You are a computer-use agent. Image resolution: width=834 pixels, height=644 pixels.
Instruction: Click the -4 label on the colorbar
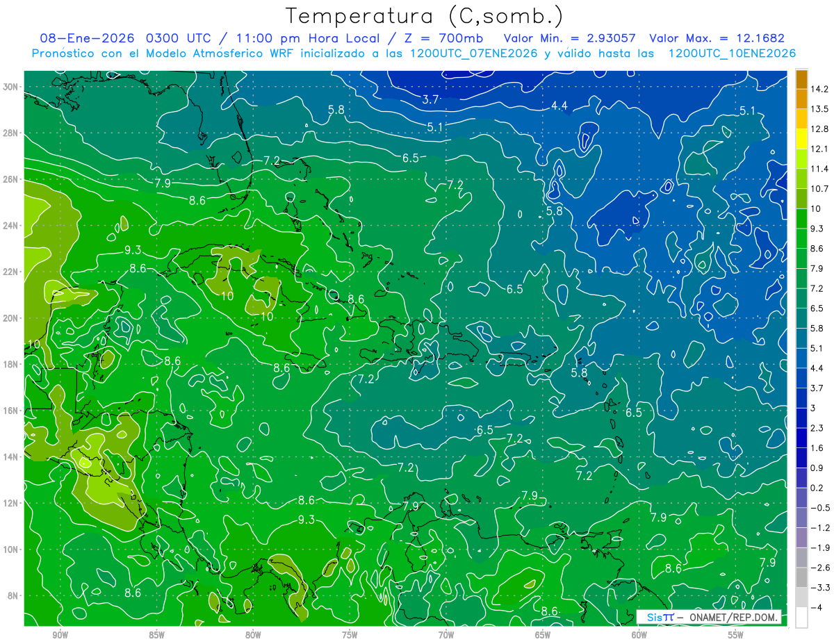pos(816,607)
